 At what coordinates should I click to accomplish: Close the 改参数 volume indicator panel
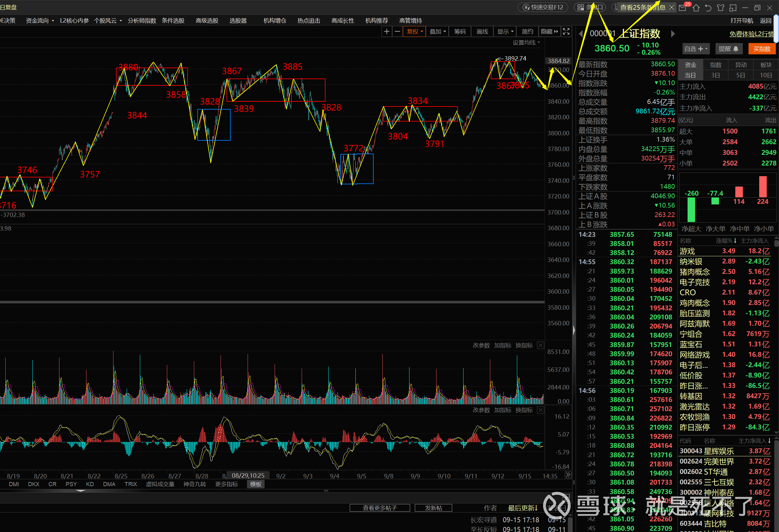[540, 345]
